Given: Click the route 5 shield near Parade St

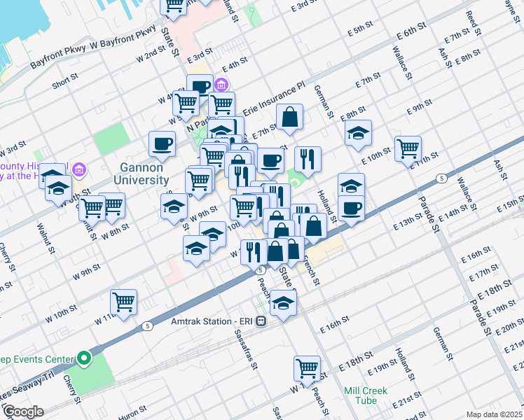Looking at the screenshot, I should click(x=442, y=178).
